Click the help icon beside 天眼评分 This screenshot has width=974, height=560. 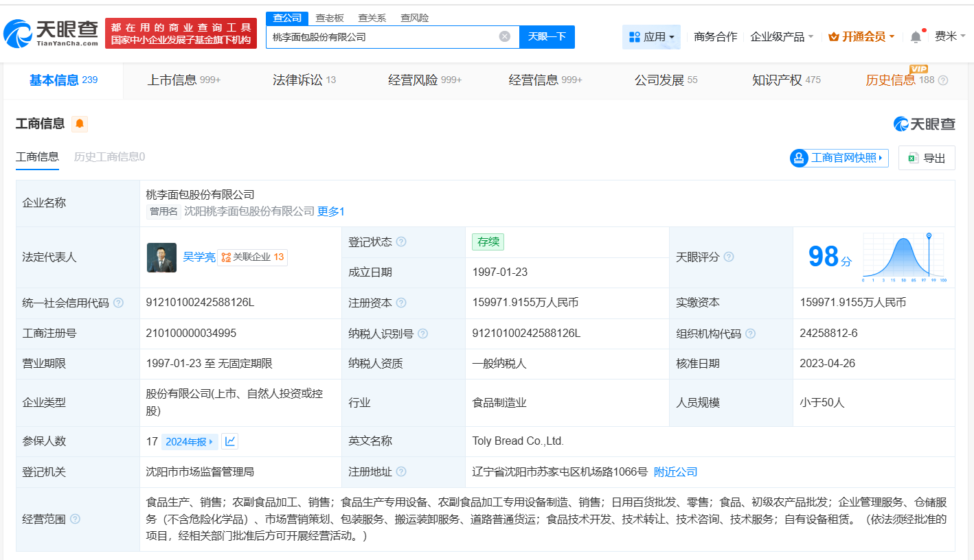pos(729,257)
